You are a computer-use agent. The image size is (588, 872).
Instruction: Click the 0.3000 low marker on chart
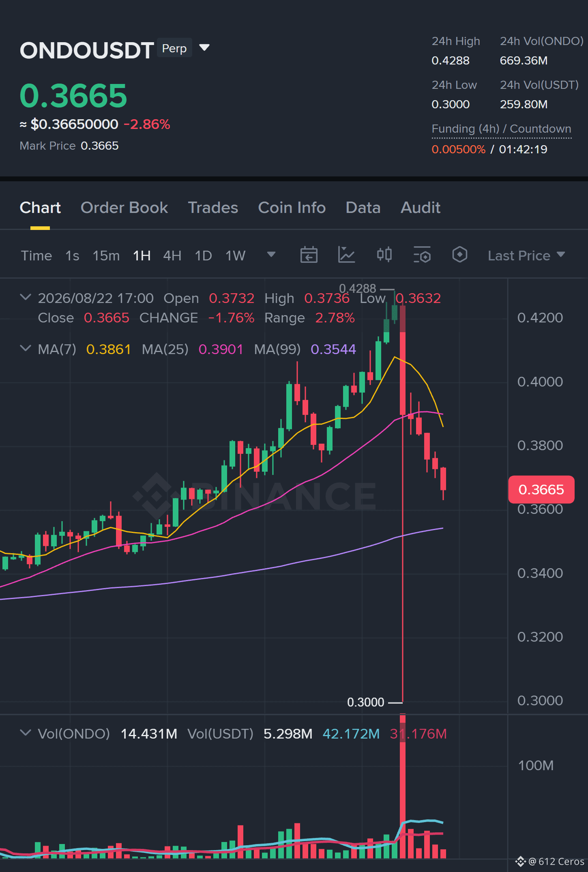pos(366,702)
